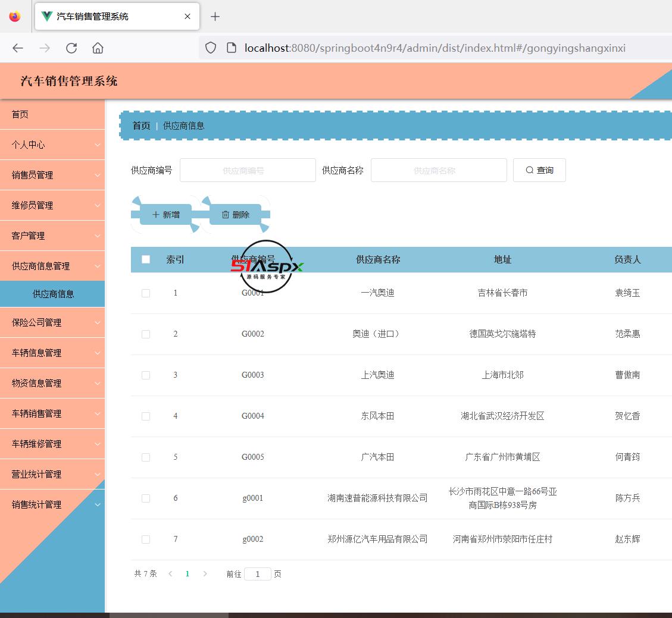Check the row for 郑州源亿汽车用品有限公司
Image resolution: width=672 pixels, height=618 pixels.
click(146, 539)
